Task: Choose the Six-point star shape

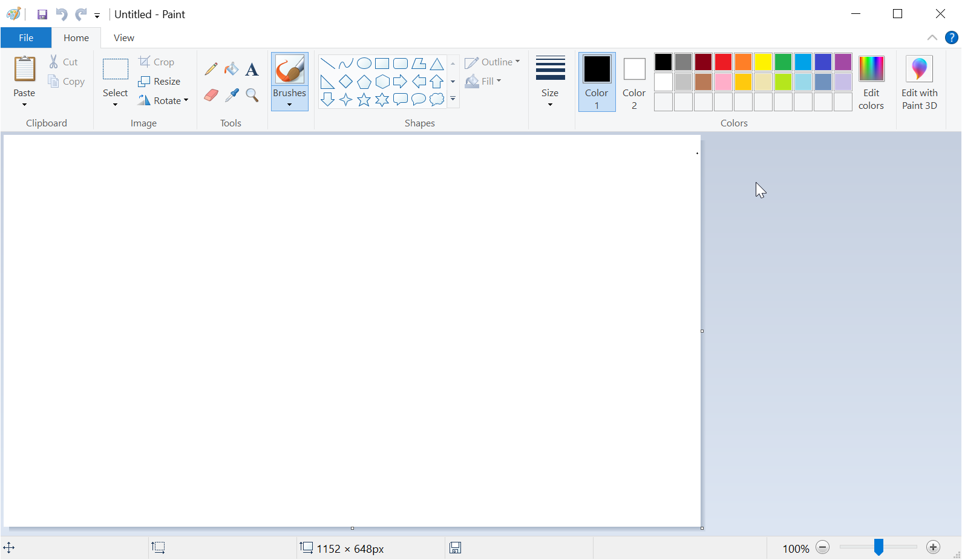Action: click(382, 100)
